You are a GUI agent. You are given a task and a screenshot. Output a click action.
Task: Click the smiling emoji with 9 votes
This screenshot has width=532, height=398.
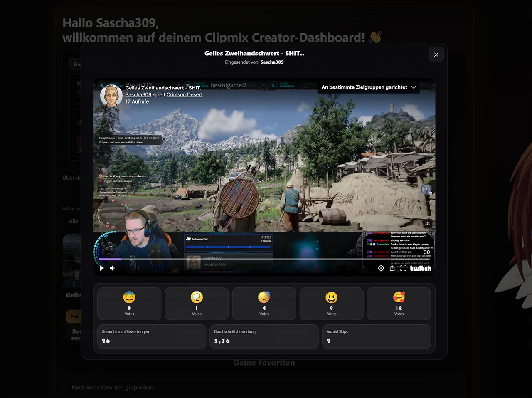pyautogui.click(x=331, y=297)
